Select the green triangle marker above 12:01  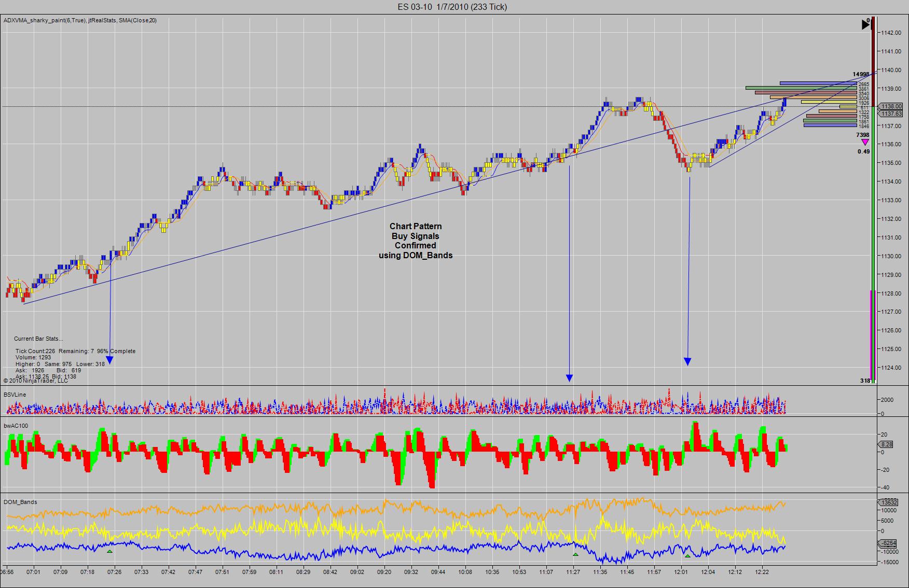[x=687, y=556]
